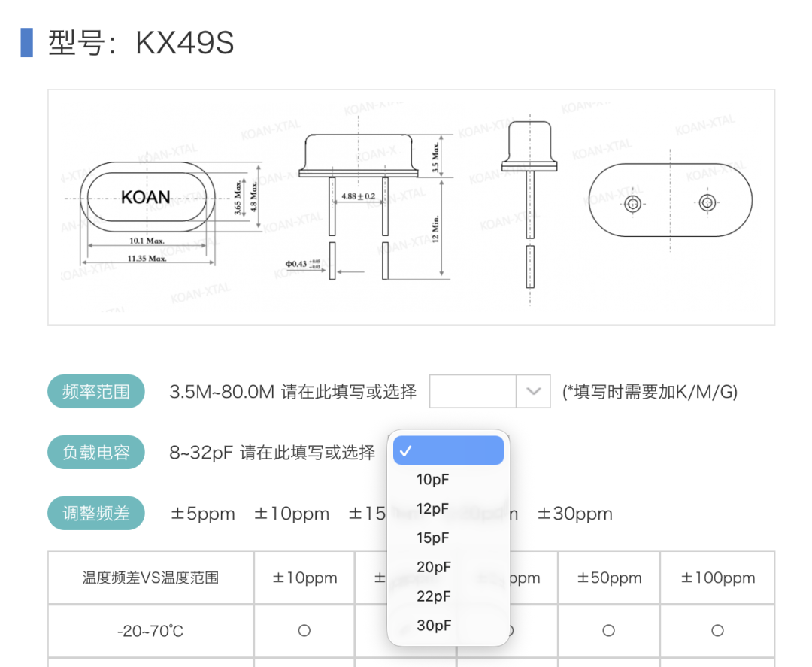Click the ±10ppm table column header

tap(304, 578)
